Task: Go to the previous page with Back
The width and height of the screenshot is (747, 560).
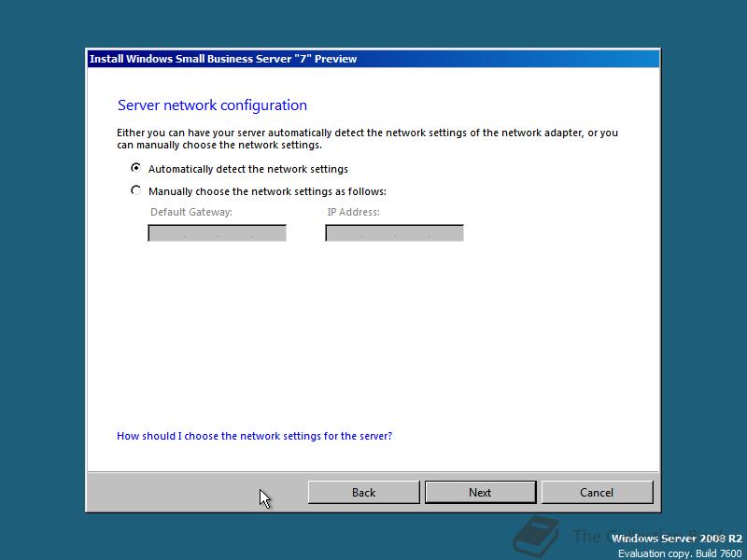Action: click(x=363, y=492)
